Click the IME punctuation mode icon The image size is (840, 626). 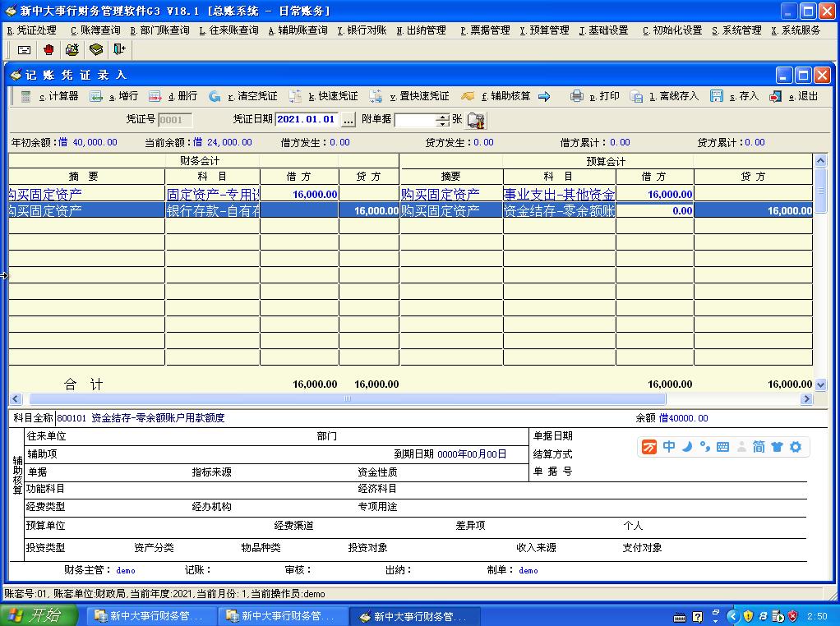click(705, 447)
